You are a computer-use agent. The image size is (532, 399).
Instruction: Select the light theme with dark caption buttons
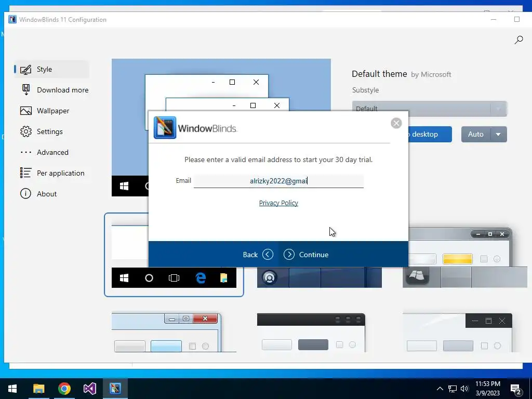457,332
